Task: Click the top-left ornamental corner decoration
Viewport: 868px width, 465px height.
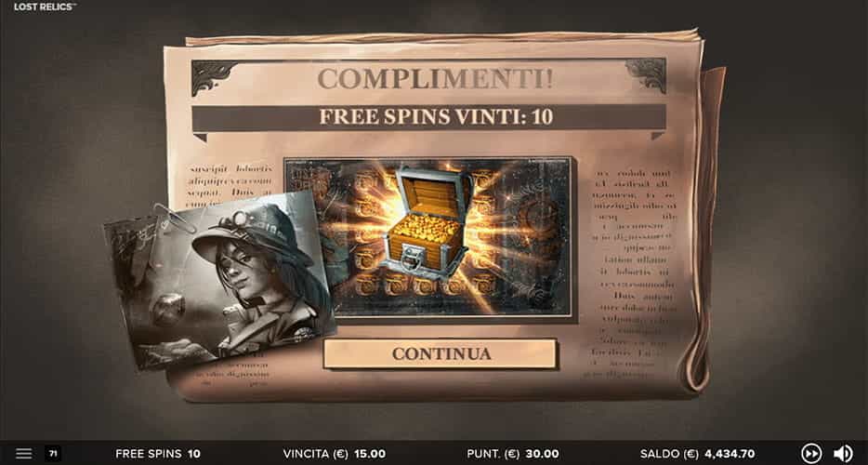Action: (214, 77)
